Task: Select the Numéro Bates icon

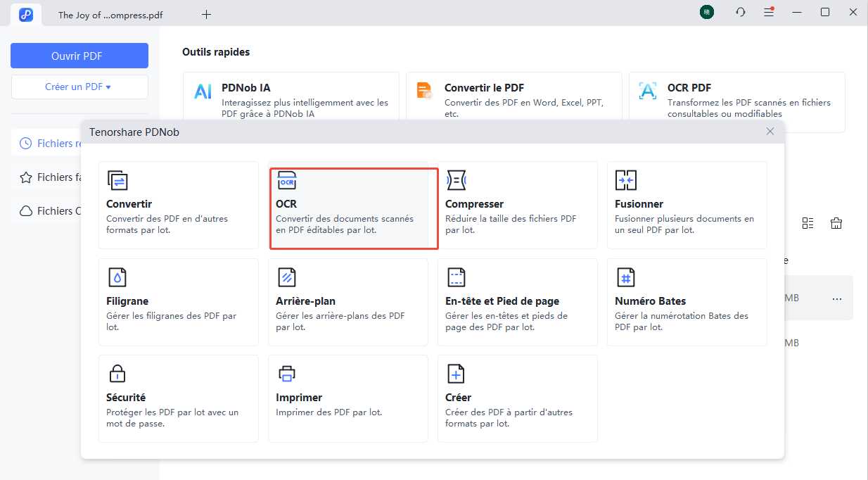Action: pyautogui.click(x=625, y=277)
